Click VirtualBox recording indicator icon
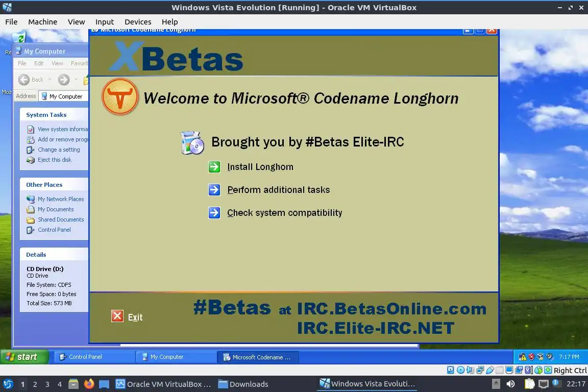This screenshot has height=392, width=588. coord(519,370)
